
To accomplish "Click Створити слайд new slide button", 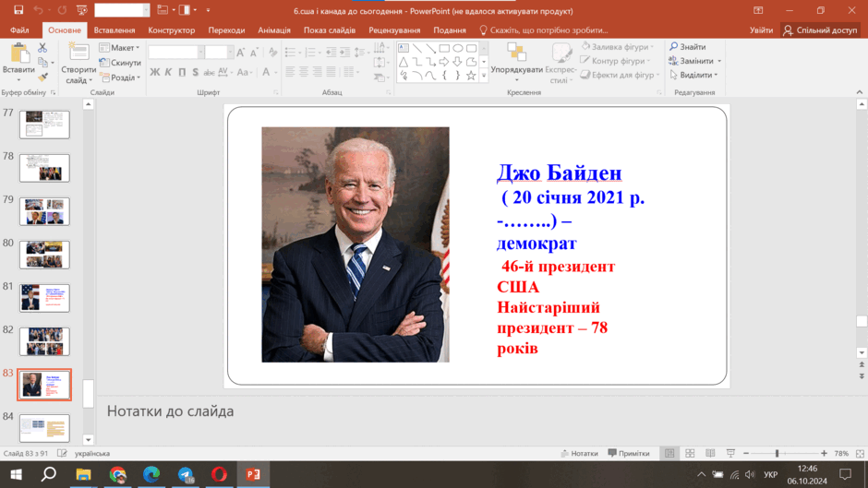I will [78, 64].
